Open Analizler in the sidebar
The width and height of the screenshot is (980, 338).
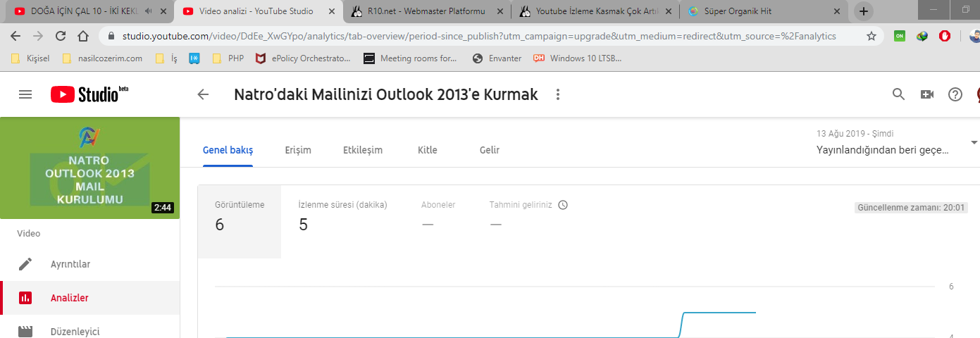[x=89, y=298]
